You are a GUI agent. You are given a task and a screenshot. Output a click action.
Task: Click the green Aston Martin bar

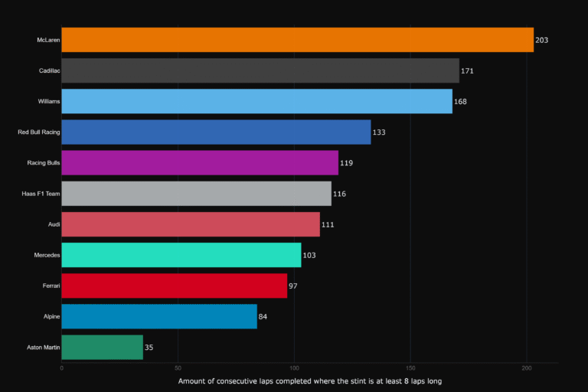coord(102,347)
